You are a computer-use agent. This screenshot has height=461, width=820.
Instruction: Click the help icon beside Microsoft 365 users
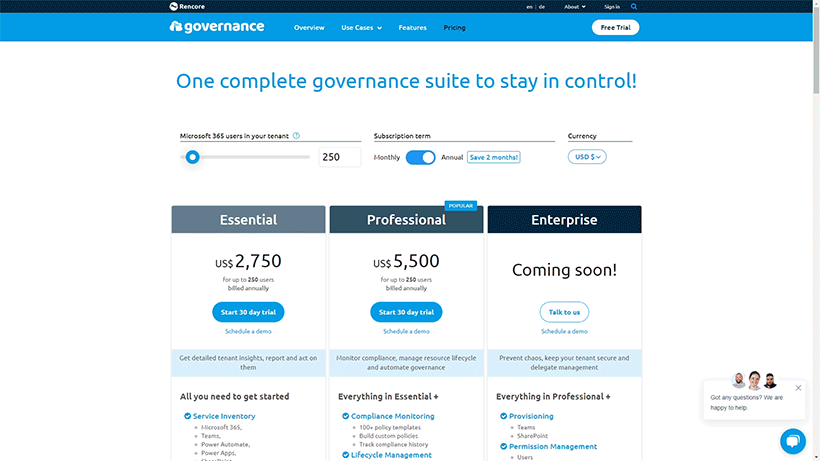click(x=297, y=135)
